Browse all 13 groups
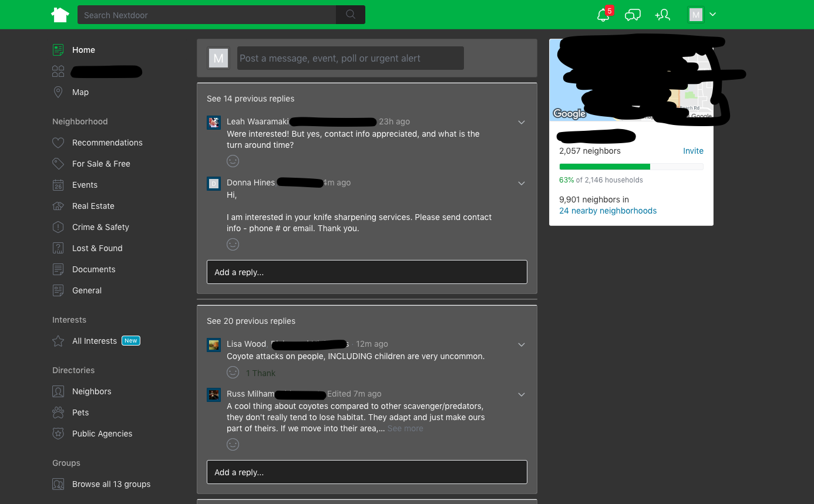The height and width of the screenshot is (504, 814). 112,484
